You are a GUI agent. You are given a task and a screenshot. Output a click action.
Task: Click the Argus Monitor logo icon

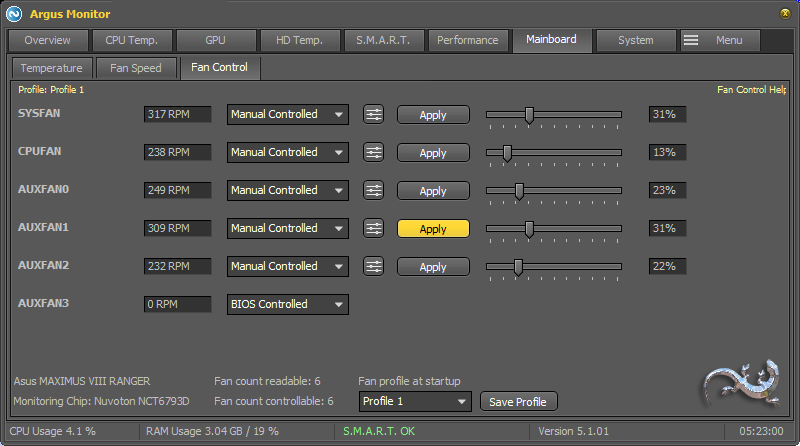tap(14, 14)
